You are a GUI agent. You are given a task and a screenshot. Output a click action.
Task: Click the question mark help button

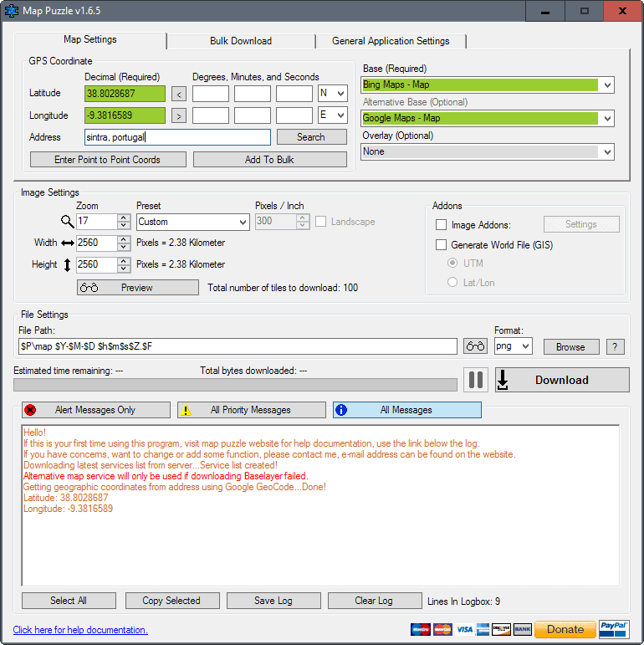click(615, 346)
